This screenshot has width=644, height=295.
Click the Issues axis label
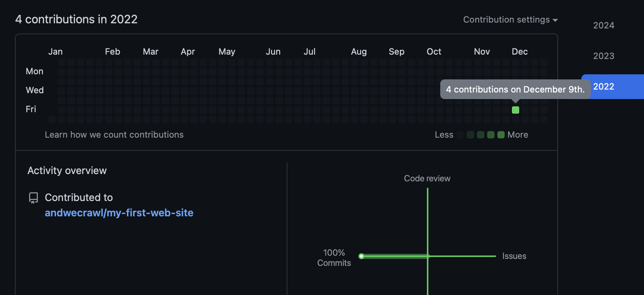(514, 256)
